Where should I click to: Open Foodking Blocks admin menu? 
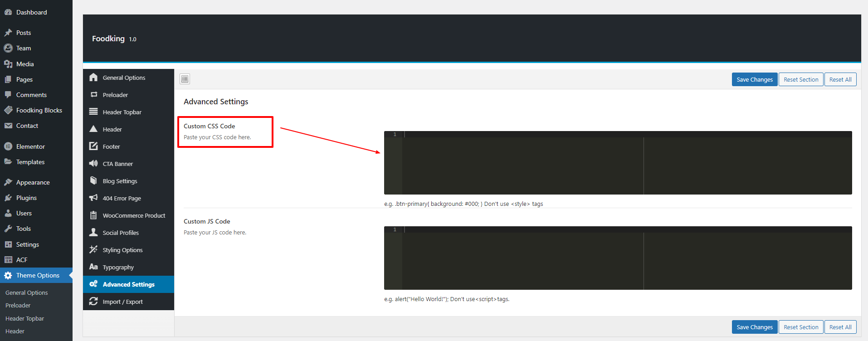[39, 110]
